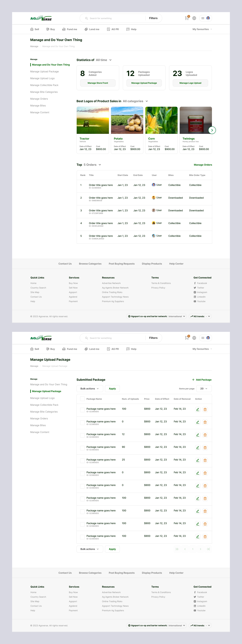Open Lend me menu on Upload Package page
Viewport: 242px width, 644px height.
click(x=92, y=349)
